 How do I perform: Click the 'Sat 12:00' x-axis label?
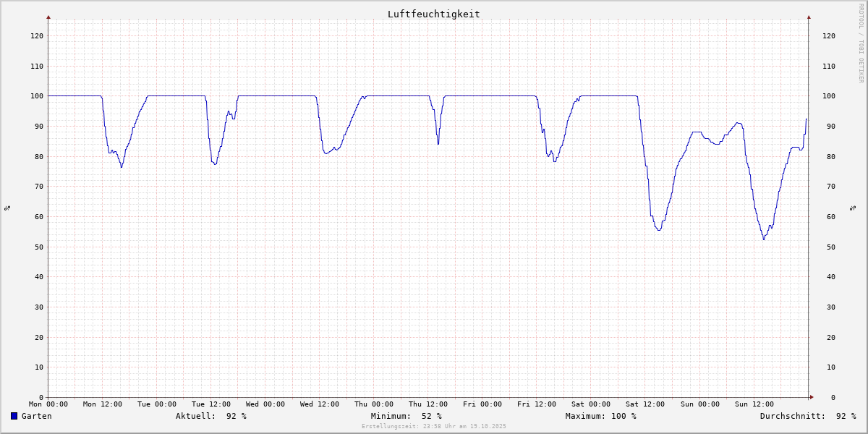tap(645, 404)
